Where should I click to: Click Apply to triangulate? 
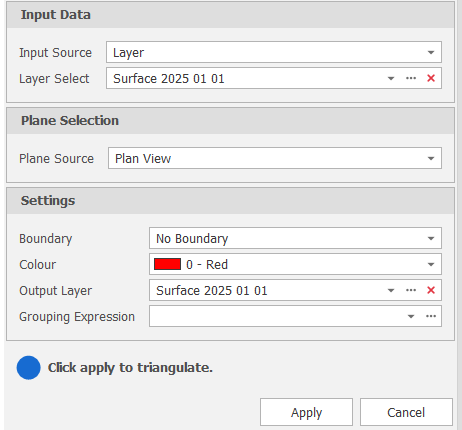point(306,412)
